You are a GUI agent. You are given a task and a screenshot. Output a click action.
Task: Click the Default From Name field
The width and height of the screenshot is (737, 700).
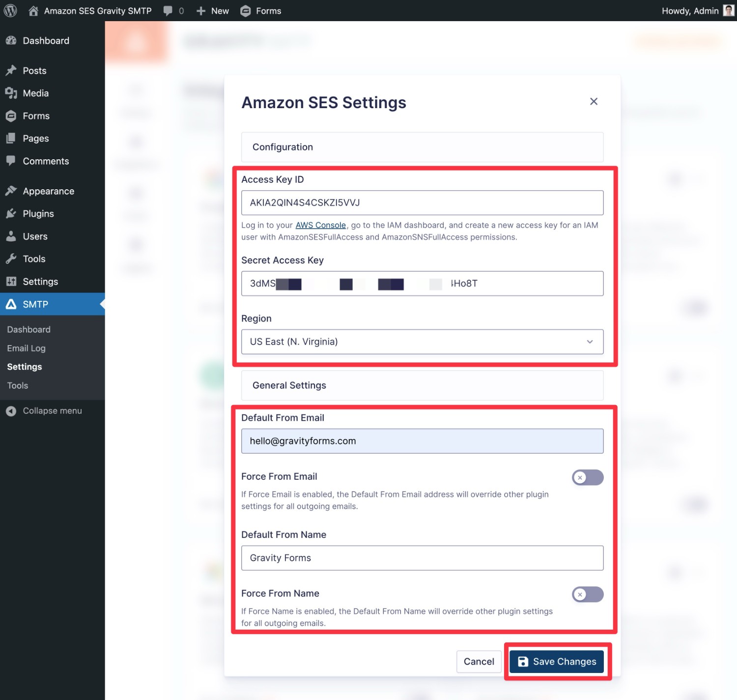(423, 558)
